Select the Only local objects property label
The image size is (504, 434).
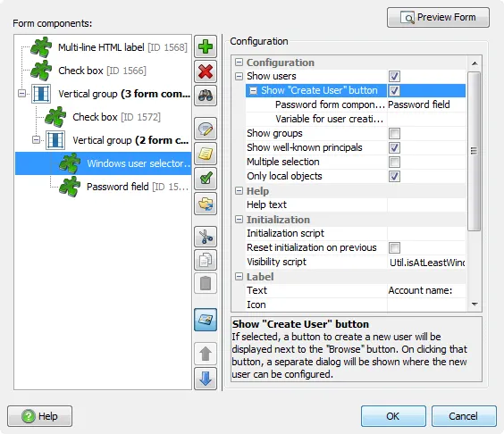(284, 176)
